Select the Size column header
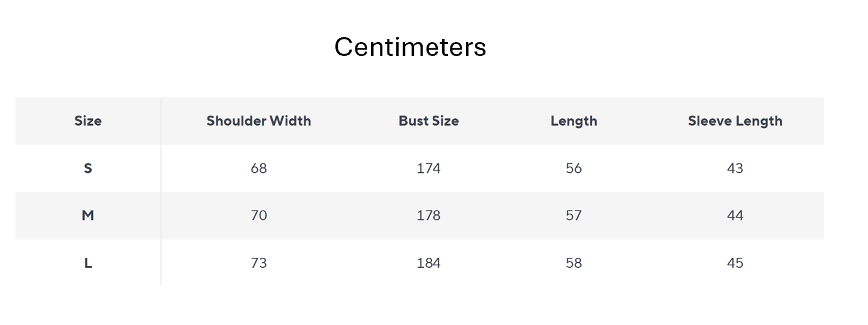The height and width of the screenshot is (325, 868). click(88, 121)
